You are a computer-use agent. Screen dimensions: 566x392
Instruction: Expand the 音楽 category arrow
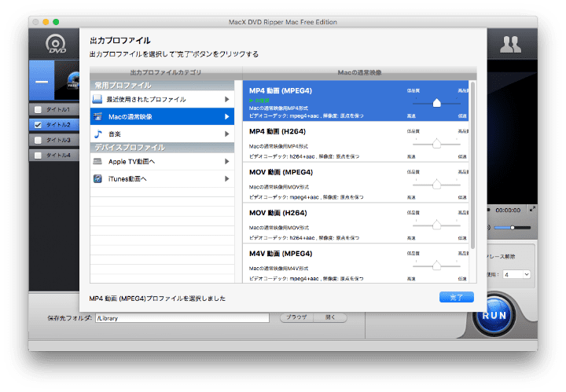[226, 134]
